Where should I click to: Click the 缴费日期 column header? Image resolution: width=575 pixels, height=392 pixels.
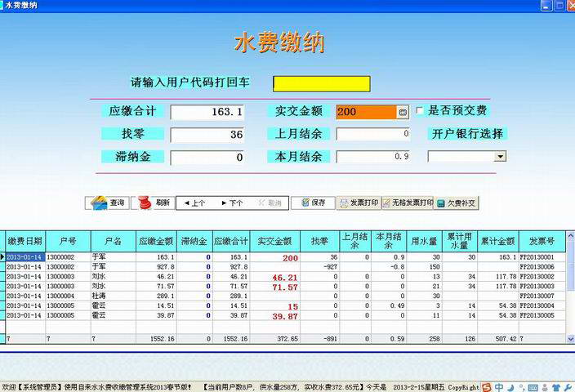pyautogui.click(x=25, y=241)
